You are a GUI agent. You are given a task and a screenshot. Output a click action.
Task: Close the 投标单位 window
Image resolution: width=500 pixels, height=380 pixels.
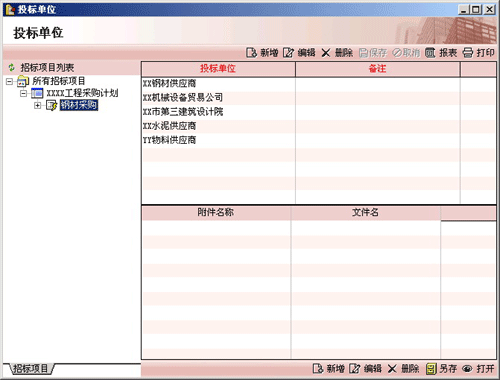[x=490, y=10]
